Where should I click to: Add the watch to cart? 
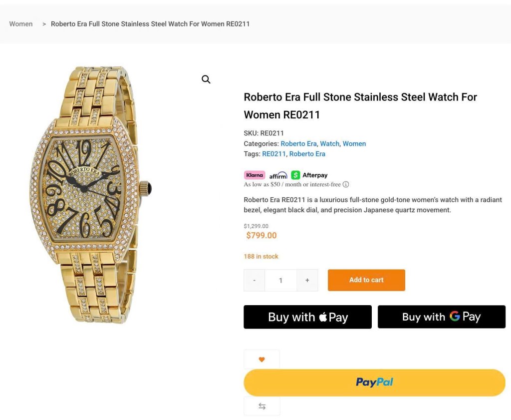tap(366, 280)
